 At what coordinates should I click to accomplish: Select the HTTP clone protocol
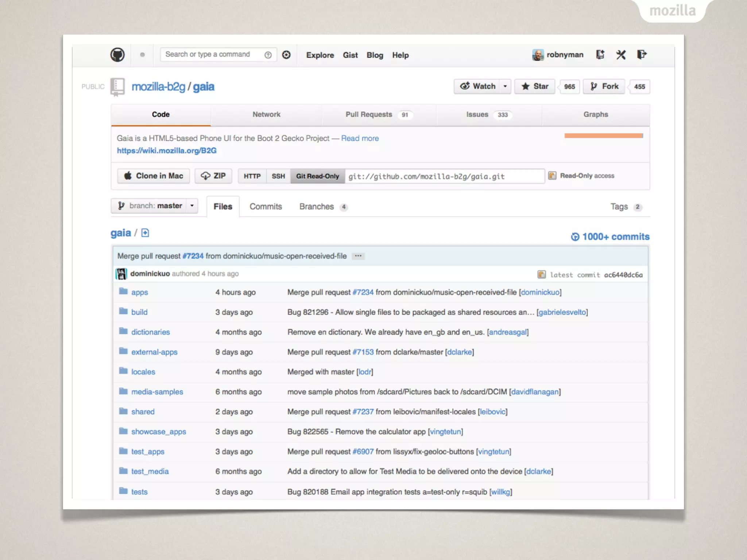252,176
